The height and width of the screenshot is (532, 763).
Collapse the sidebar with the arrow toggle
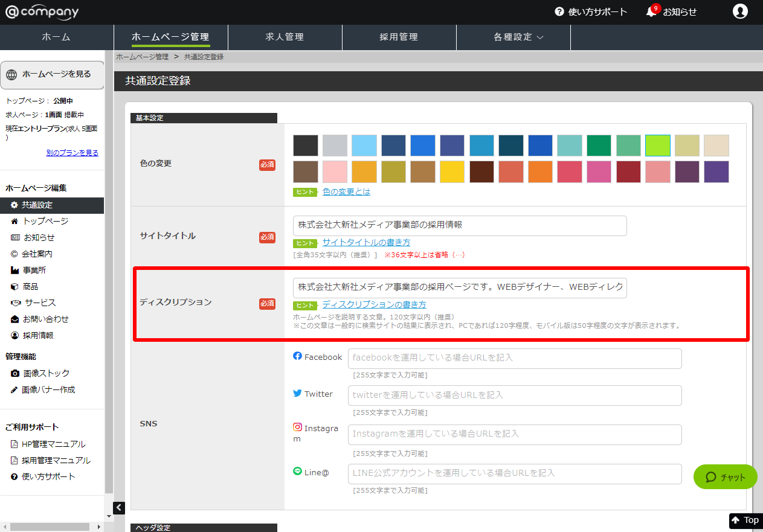(120, 508)
